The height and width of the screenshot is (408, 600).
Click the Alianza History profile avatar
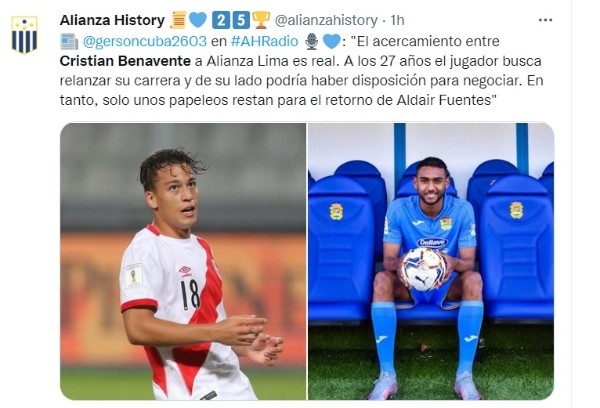point(24,34)
